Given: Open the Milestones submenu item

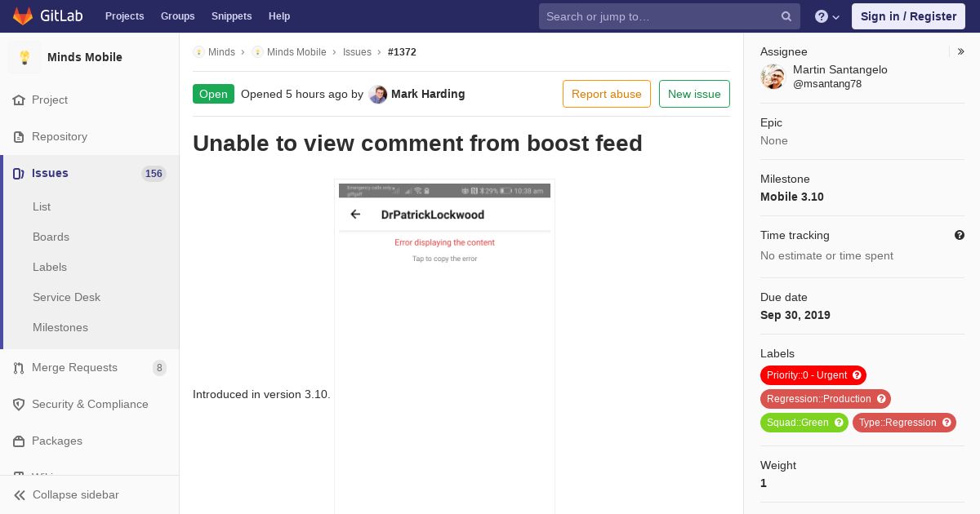Looking at the screenshot, I should point(60,328).
